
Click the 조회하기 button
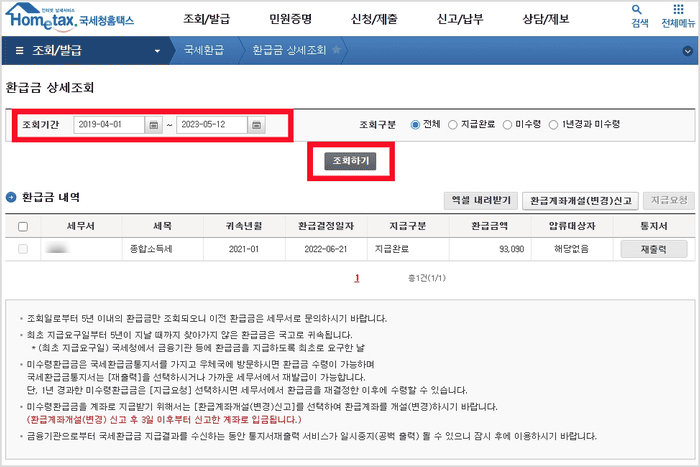[x=350, y=161]
